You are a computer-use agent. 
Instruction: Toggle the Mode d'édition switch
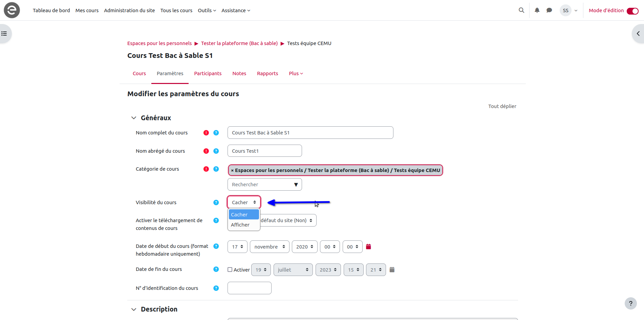tap(632, 11)
